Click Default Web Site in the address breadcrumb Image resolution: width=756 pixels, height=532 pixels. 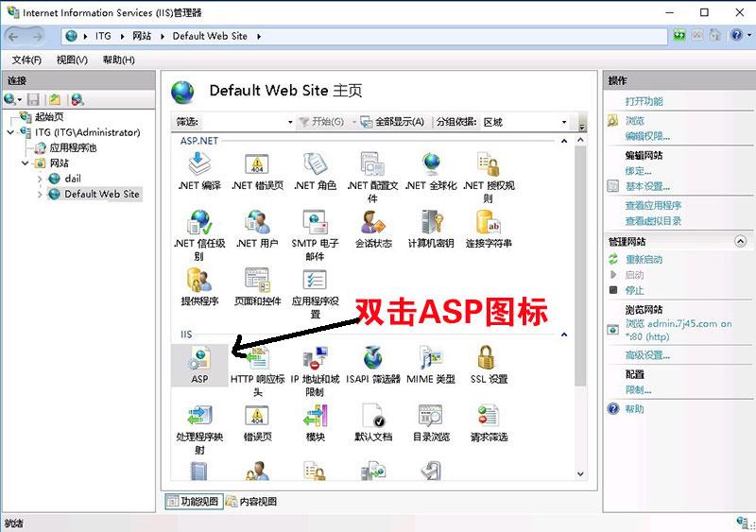(210, 36)
